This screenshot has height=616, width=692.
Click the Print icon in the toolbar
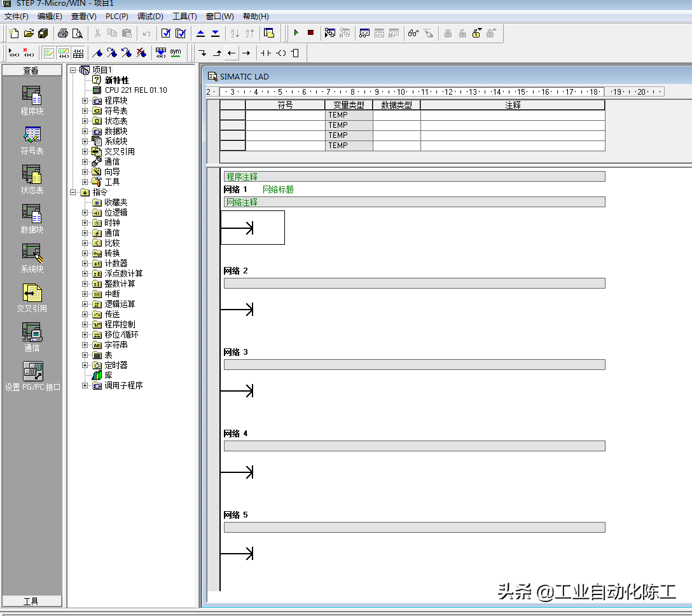(x=63, y=33)
